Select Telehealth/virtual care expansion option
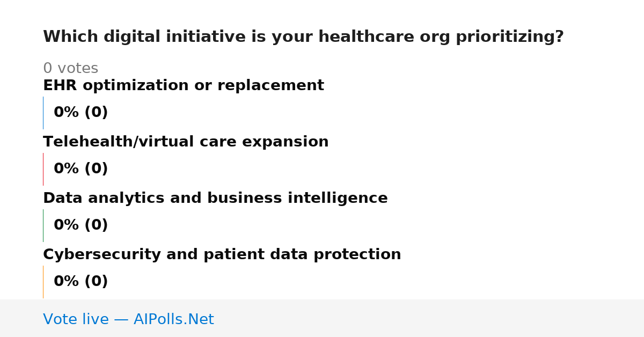Viewport: 644px width, 337px height. [186, 142]
